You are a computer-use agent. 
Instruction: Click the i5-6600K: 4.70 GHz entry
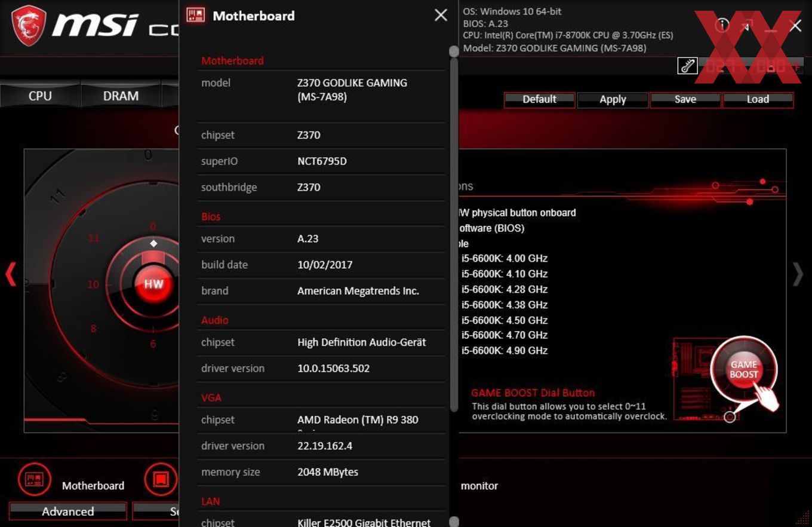pyautogui.click(x=504, y=335)
